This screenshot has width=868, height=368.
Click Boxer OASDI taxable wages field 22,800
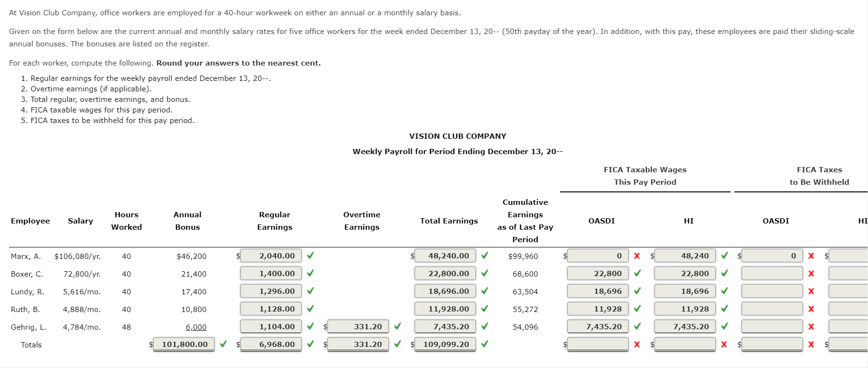click(x=598, y=273)
